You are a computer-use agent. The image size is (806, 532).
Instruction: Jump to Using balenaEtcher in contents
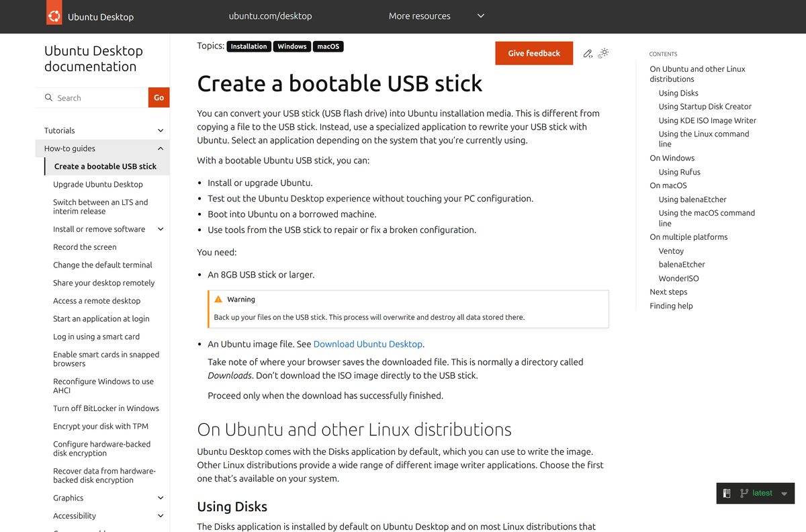coord(692,199)
